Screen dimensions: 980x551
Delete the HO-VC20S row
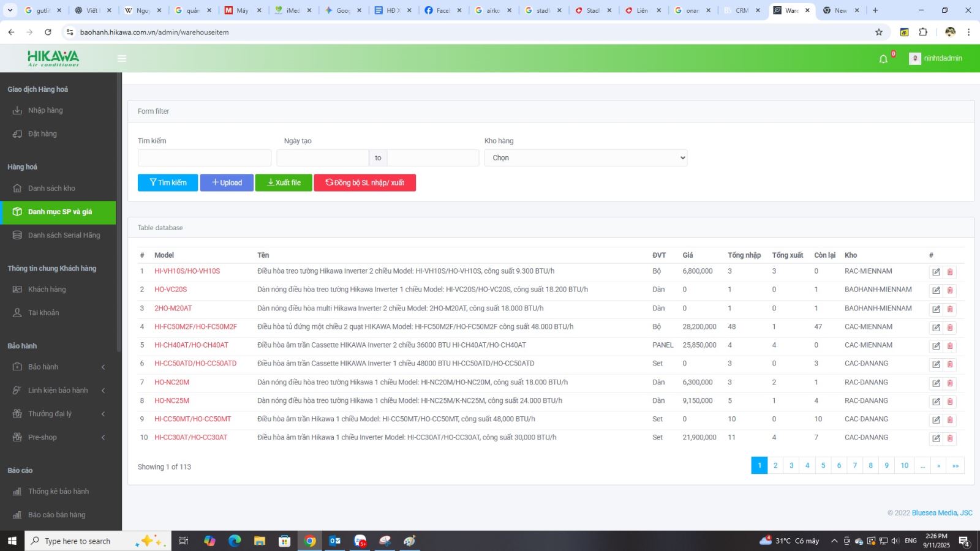point(950,290)
